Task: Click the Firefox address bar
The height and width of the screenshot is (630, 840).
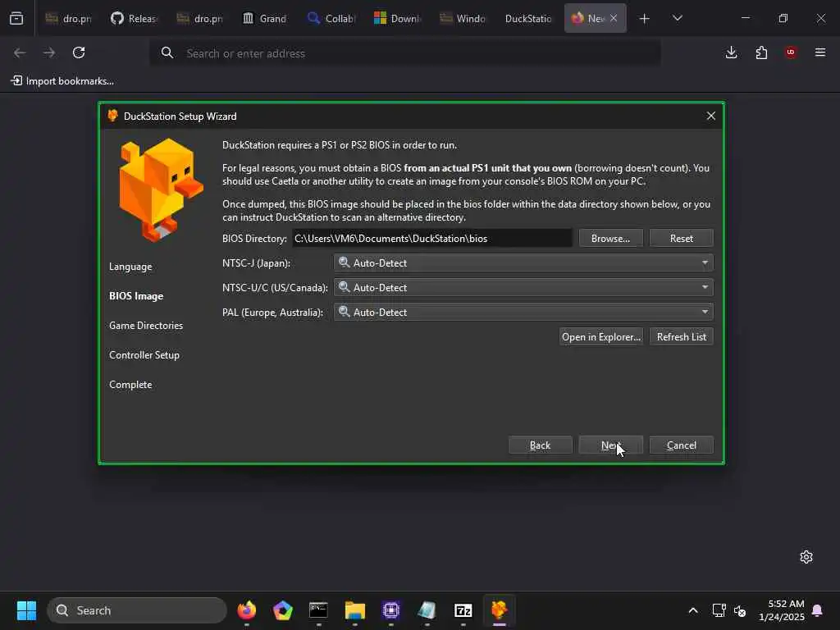Action: coord(405,53)
